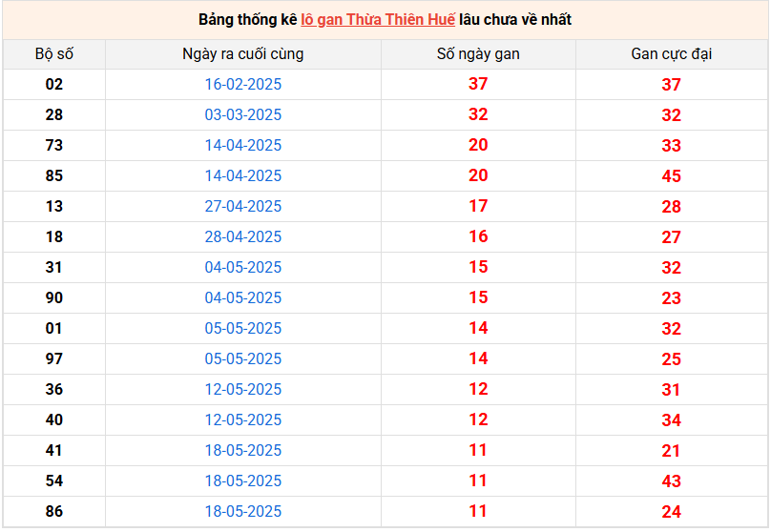Open the date link in row 73
This screenshot has width=771, height=532.
(243, 145)
